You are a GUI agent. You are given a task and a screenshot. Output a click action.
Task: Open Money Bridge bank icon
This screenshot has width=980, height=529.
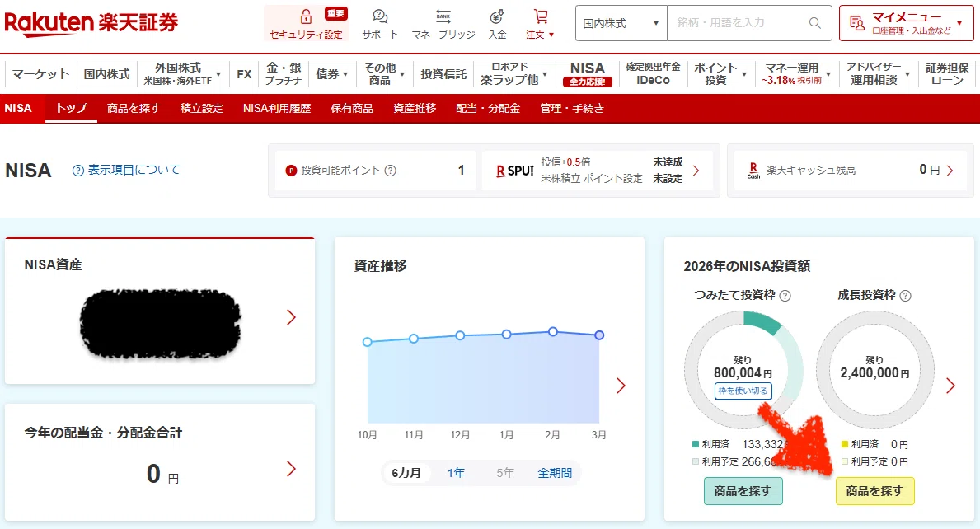pos(443,16)
